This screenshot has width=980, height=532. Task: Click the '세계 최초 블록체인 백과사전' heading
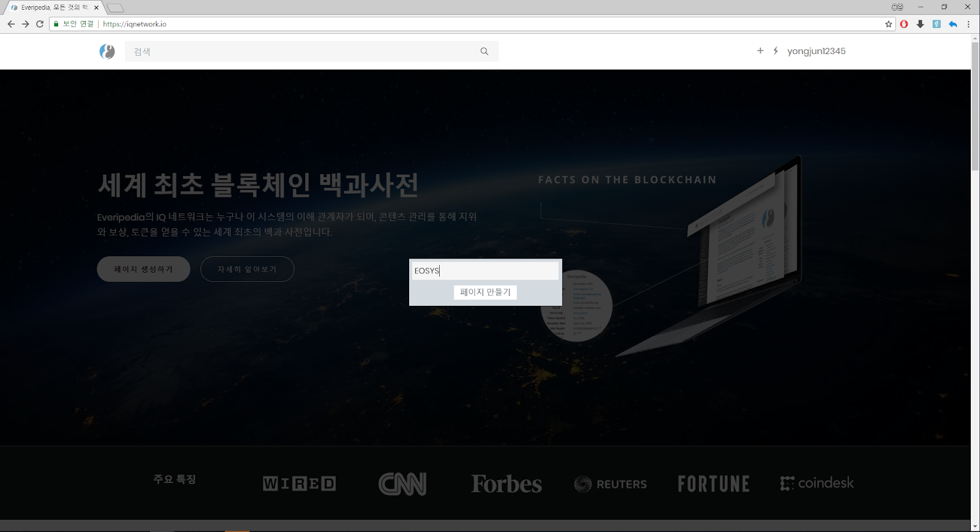pos(258,184)
